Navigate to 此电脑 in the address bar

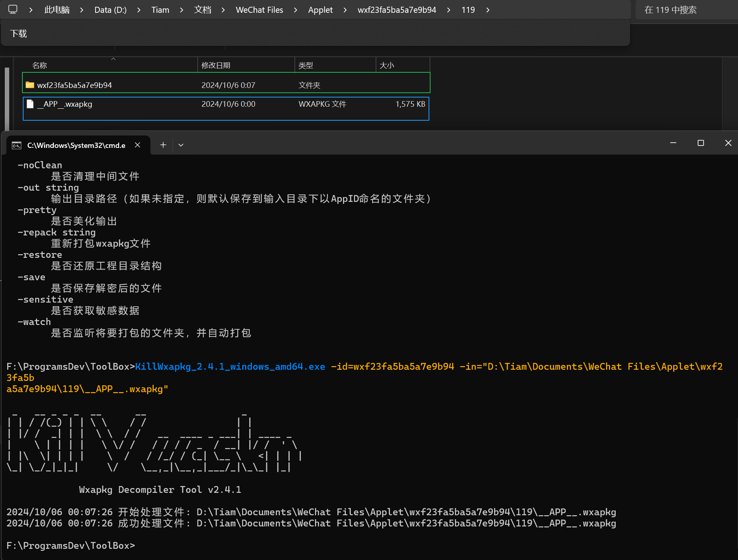tap(57, 10)
